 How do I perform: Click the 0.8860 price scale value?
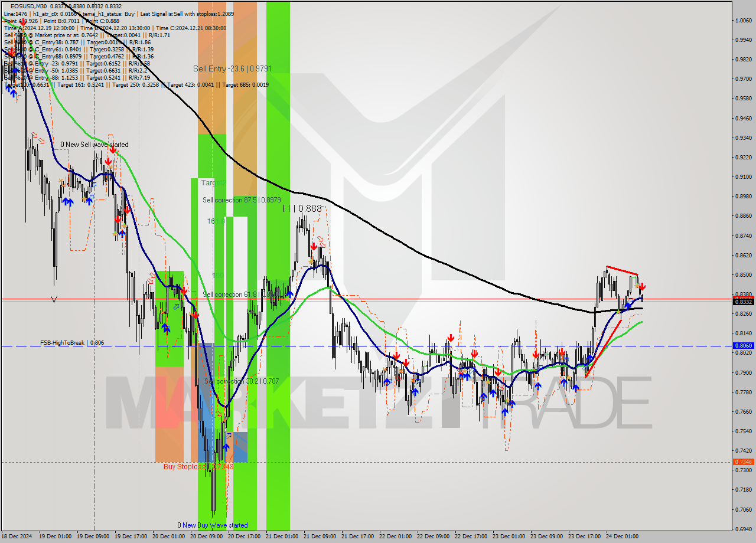point(743,216)
